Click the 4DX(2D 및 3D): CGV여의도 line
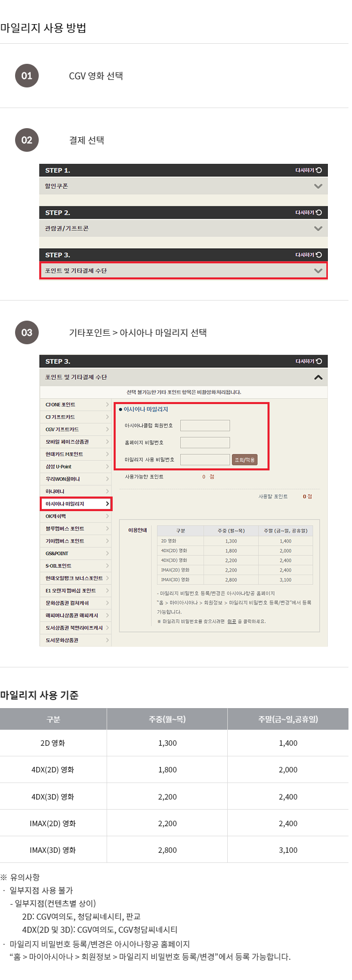Viewport: 352px width, 980px height. pos(100,930)
